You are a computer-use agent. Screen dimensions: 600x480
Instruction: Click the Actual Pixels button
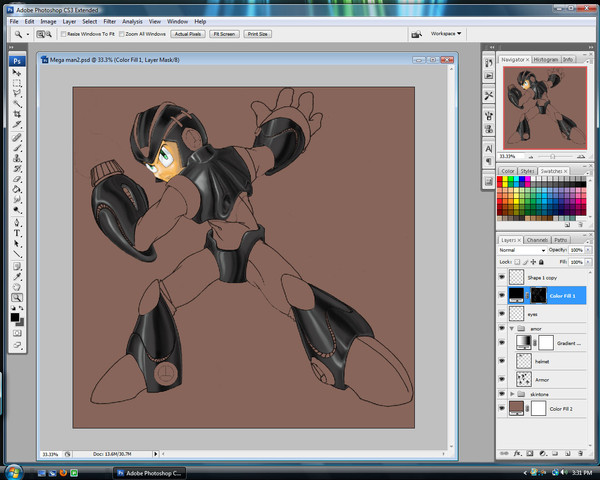(x=187, y=34)
